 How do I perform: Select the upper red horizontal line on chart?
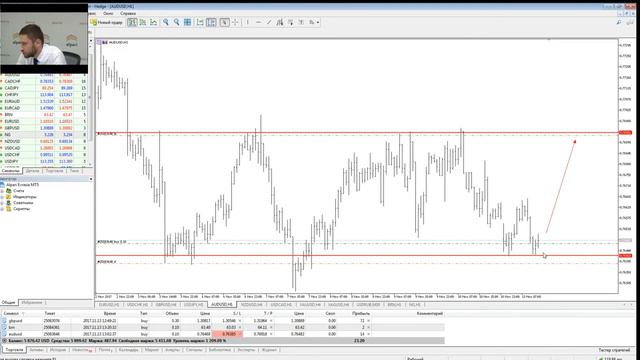pyautogui.click(x=357, y=133)
